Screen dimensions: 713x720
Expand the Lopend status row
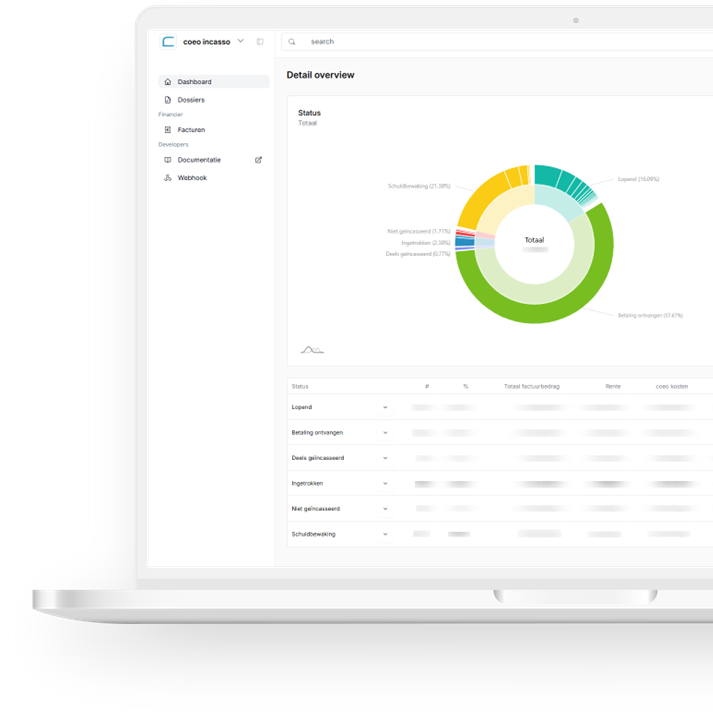pos(385,408)
